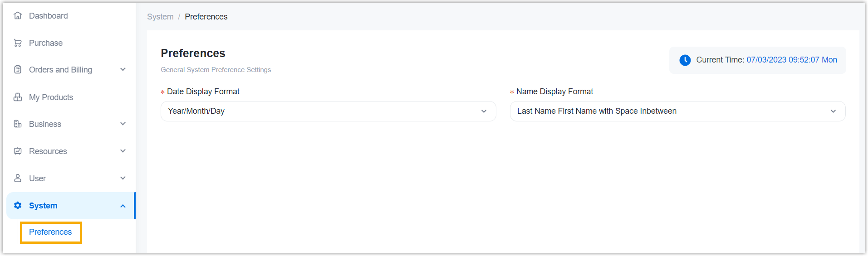
Task: Collapse the System submenu chevron
Action: click(x=123, y=206)
